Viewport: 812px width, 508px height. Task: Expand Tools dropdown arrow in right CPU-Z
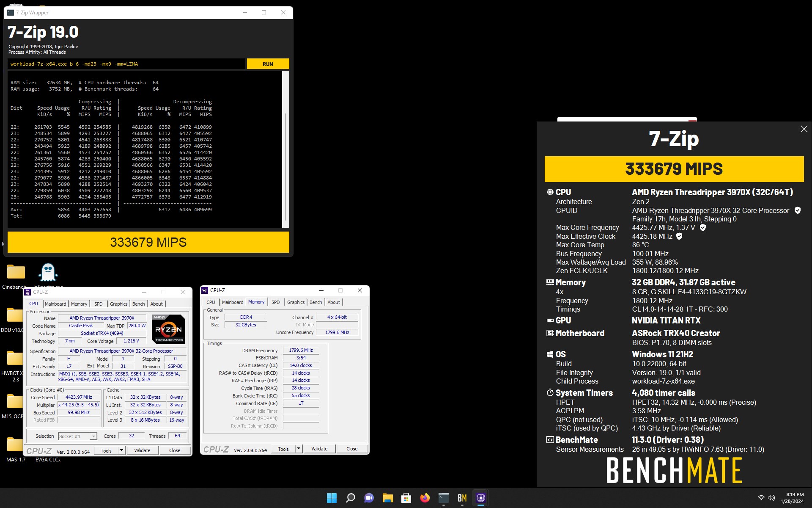[x=299, y=449]
